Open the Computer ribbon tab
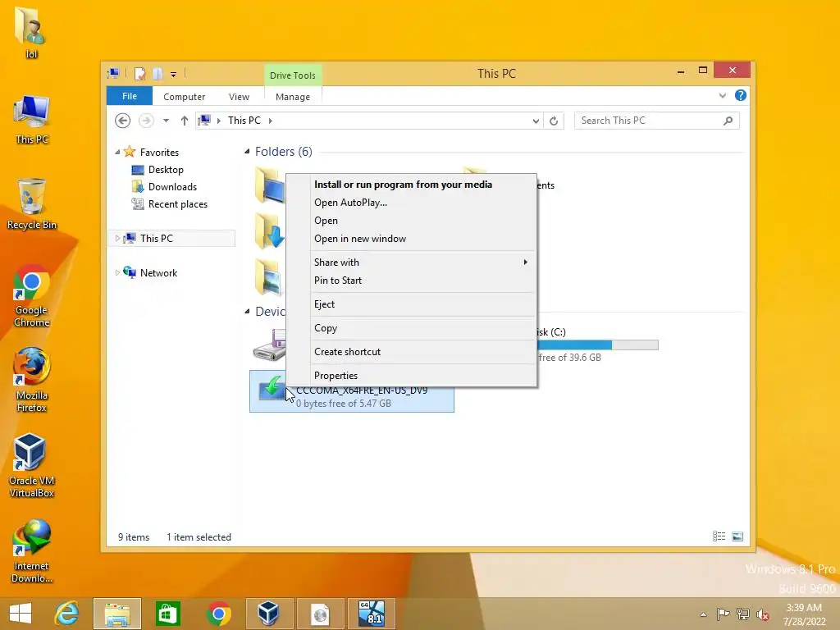This screenshot has width=840, height=630. pyautogui.click(x=185, y=97)
